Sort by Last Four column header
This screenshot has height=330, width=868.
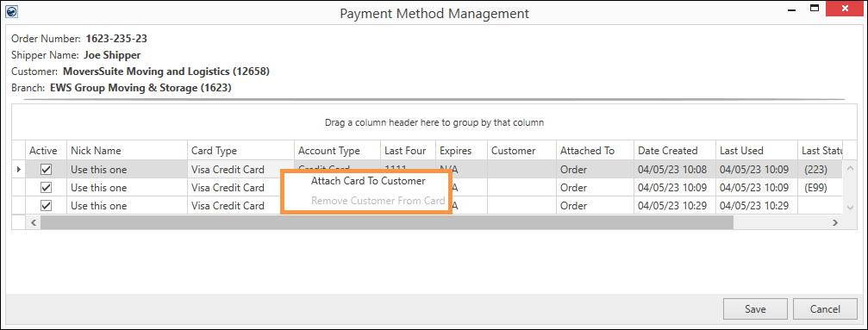pyautogui.click(x=408, y=151)
